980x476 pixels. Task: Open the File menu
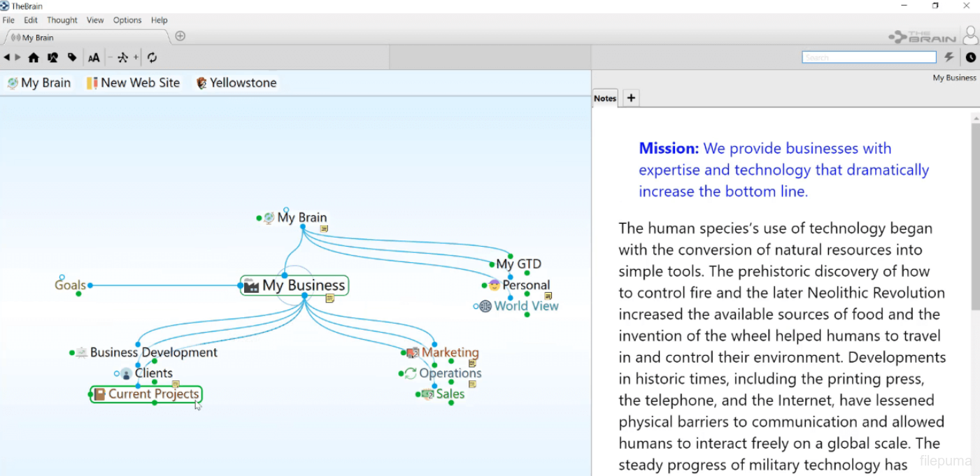[x=8, y=20]
